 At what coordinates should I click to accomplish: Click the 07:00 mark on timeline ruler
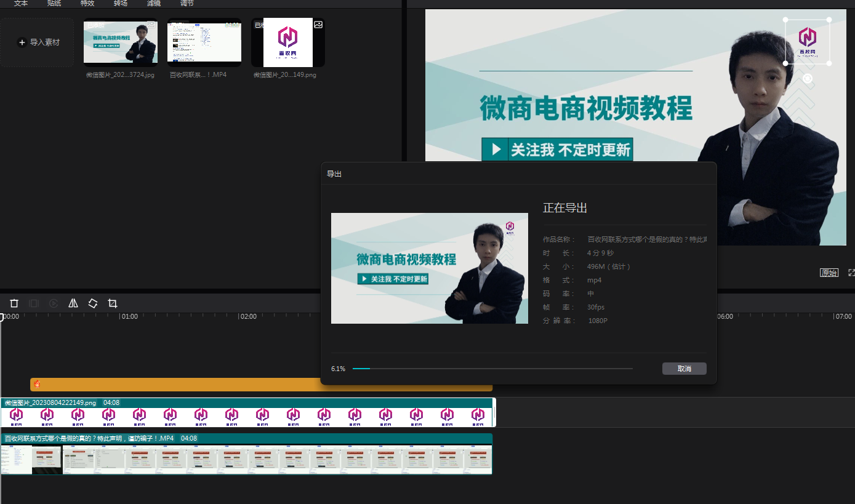click(x=843, y=316)
